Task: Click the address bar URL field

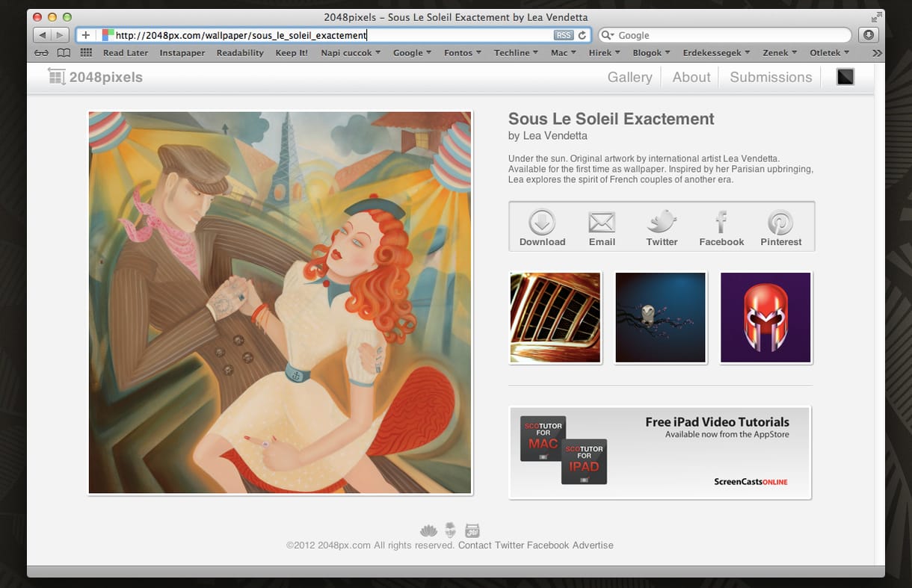Action: coord(333,35)
